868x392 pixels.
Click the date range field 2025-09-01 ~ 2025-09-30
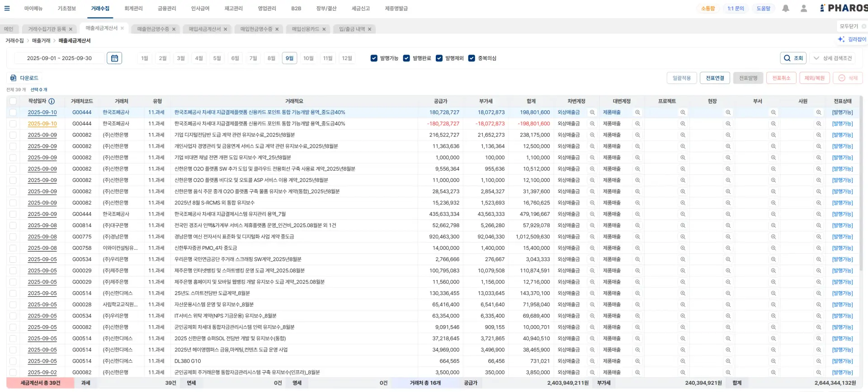(x=59, y=58)
